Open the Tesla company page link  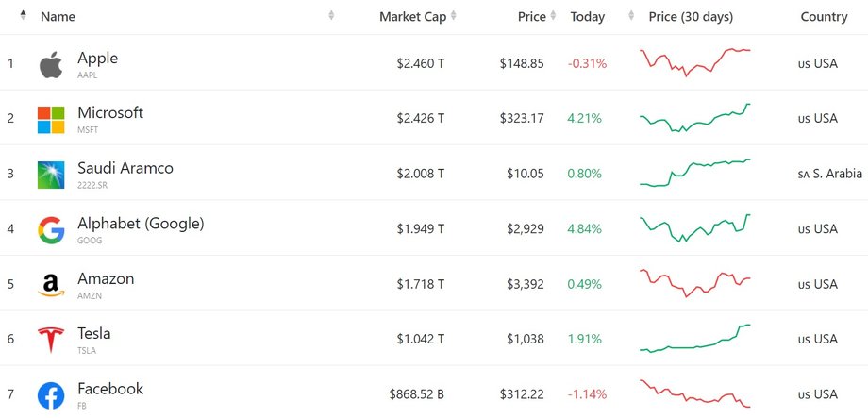click(94, 333)
